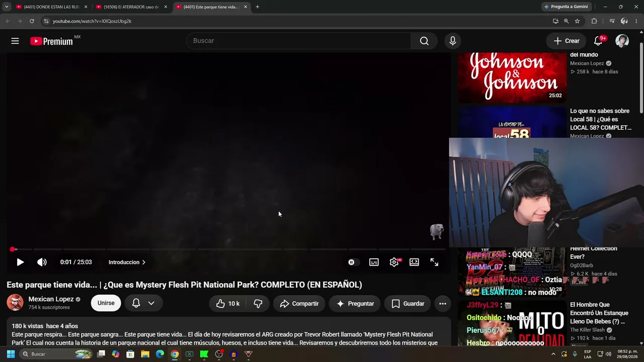Image resolution: width=644 pixels, height=362 pixels.
Task: Open the tab search dropdown arrow
Action: tap(7, 7)
